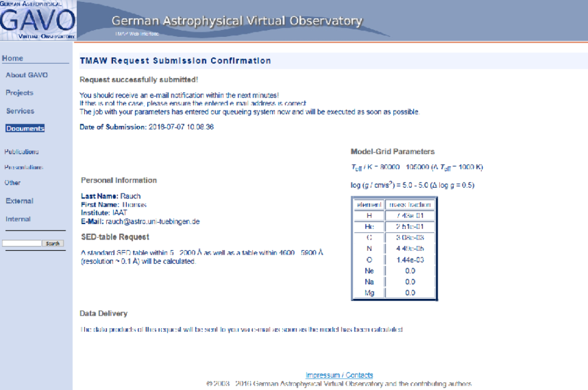Open Presentations sub-item under Documents
Viewport: 588px width, 390px height.
[23, 167]
